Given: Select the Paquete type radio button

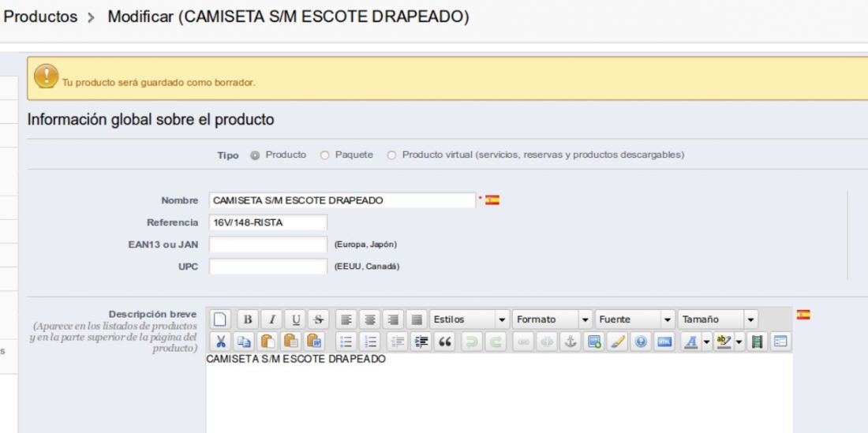Looking at the screenshot, I should pos(324,155).
